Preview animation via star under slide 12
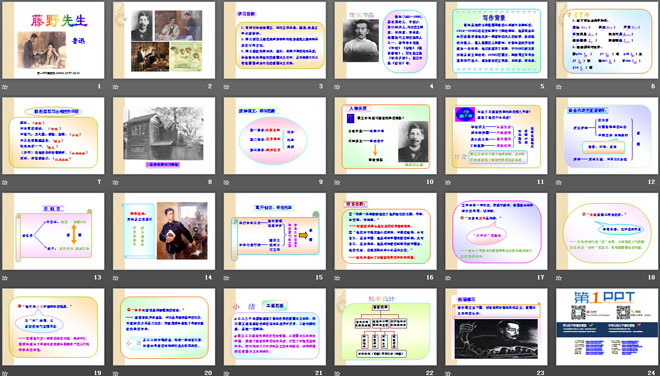This screenshot has width=660, height=376. [x=559, y=183]
